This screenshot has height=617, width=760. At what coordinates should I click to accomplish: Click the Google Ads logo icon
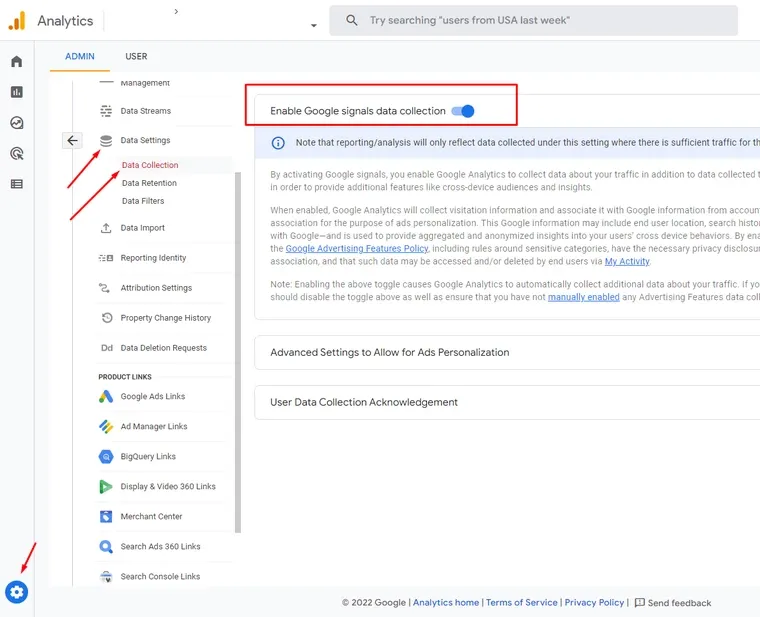click(106, 396)
